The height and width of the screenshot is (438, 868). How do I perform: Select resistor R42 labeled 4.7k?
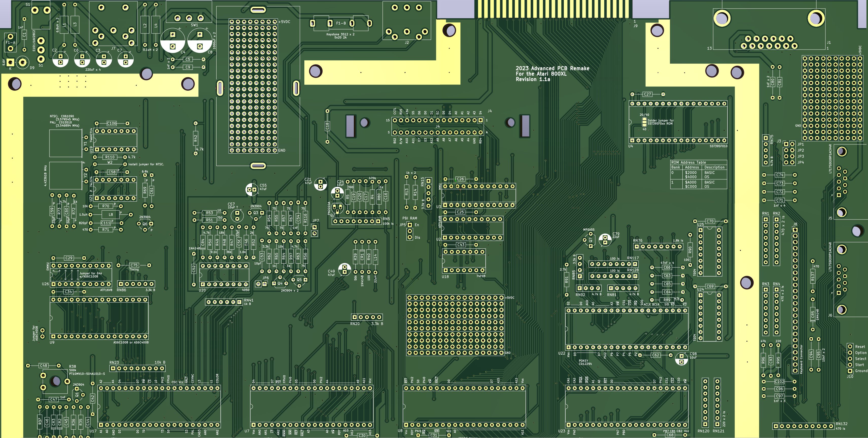195,138
